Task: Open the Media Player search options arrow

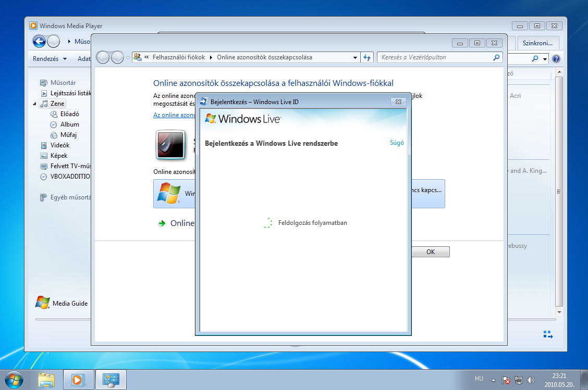Action: tap(545, 59)
